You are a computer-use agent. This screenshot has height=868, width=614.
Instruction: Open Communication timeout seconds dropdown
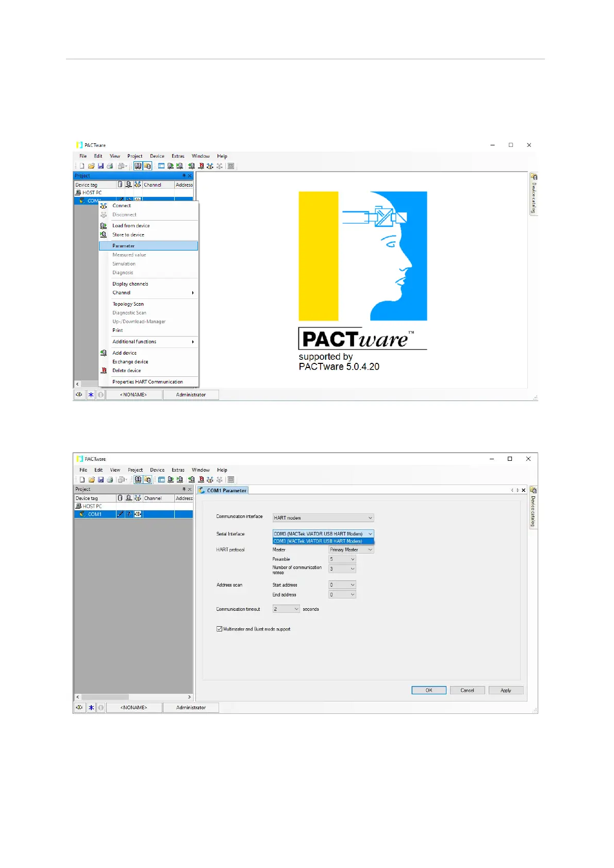(x=286, y=609)
